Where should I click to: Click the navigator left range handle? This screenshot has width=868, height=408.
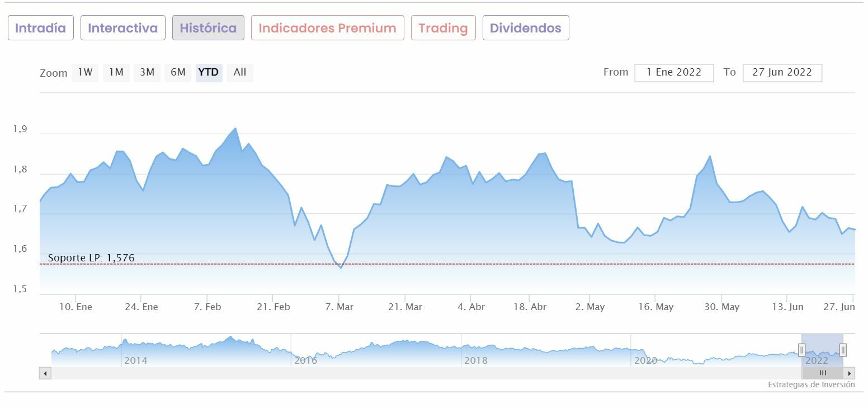(802, 350)
